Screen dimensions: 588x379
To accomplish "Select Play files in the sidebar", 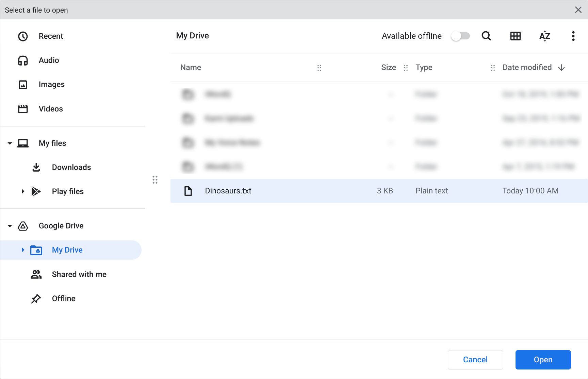I will 68,191.
